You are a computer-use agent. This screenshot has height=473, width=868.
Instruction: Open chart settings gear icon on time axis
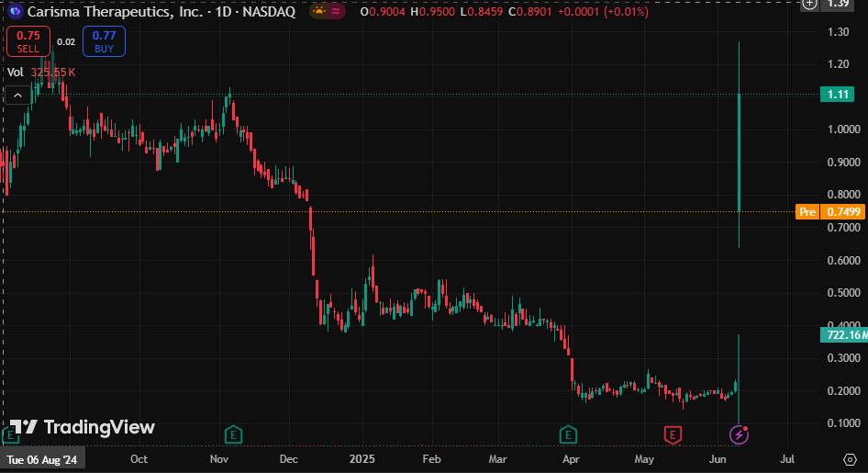tap(850, 459)
